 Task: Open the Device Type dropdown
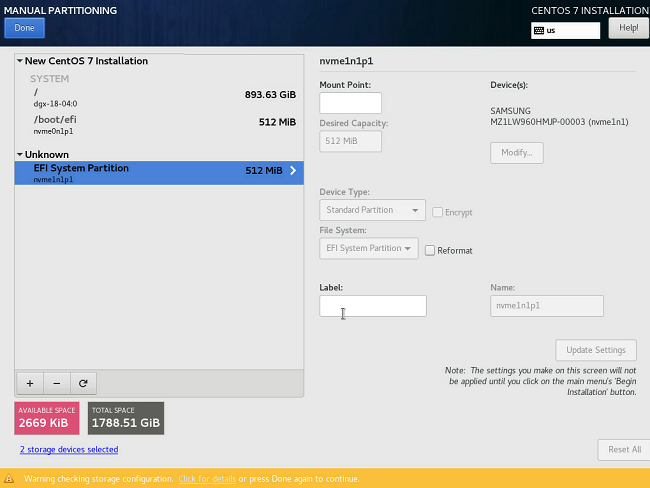pos(373,210)
